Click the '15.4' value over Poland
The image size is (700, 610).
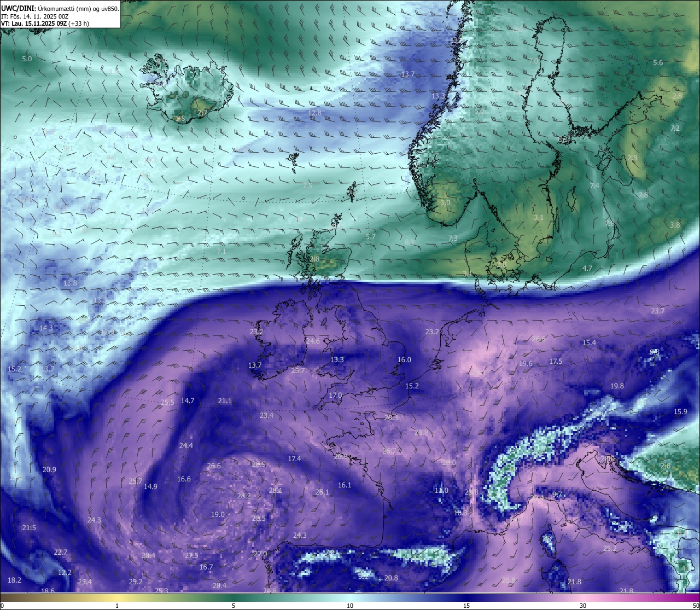[x=589, y=342]
